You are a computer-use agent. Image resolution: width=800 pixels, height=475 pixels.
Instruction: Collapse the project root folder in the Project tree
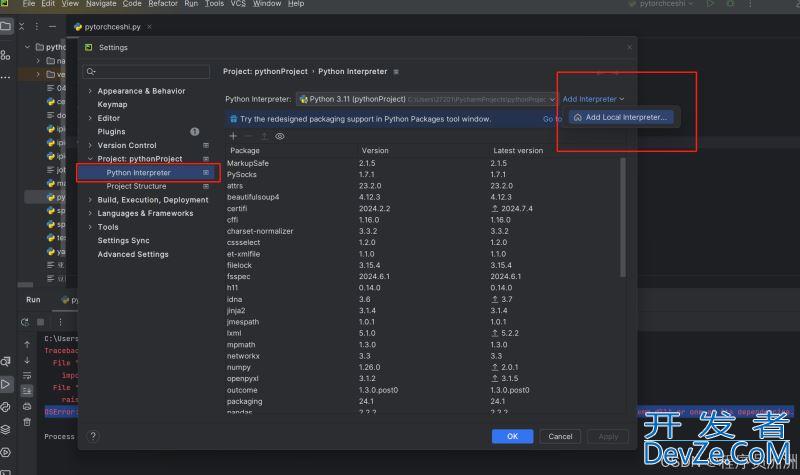point(28,47)
